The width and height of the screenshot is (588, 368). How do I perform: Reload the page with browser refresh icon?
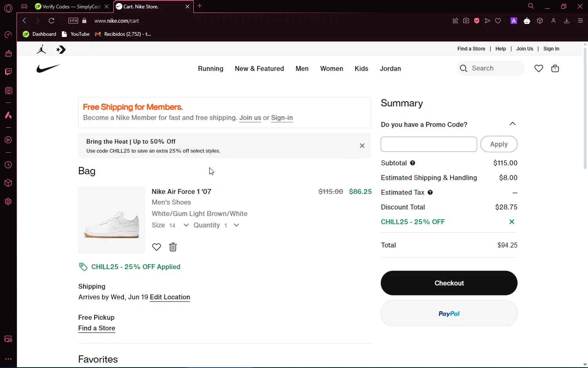pyautogui.click(x=51, y=21)
